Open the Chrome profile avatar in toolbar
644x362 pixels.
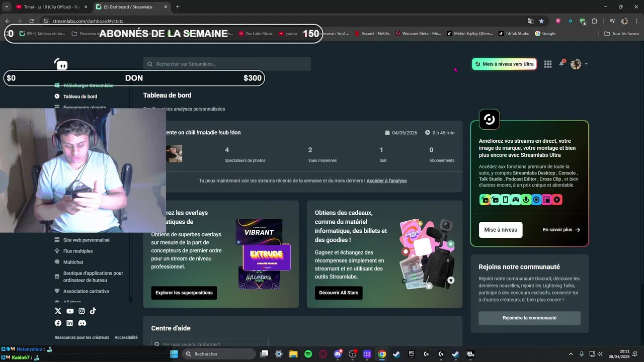(x=624, y=21)
